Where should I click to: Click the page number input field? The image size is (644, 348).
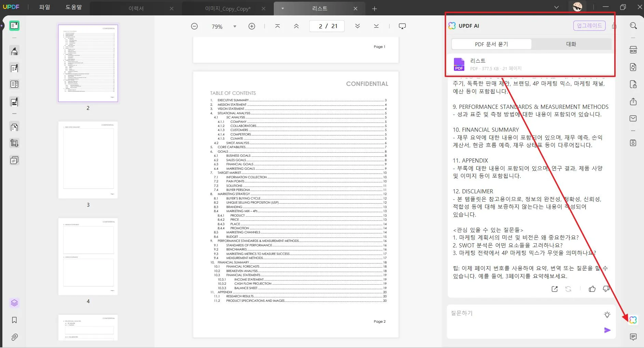coord(327,26)
